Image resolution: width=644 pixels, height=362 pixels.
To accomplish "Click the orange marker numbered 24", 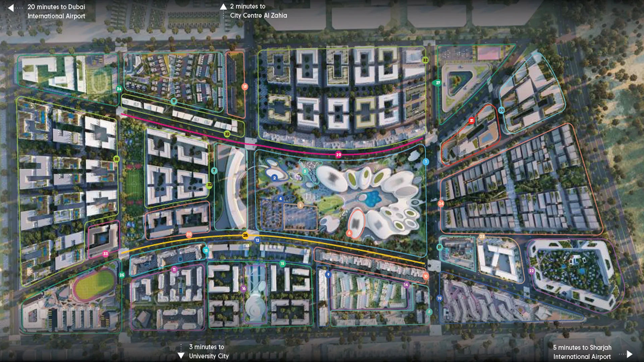I will [441, 203].
